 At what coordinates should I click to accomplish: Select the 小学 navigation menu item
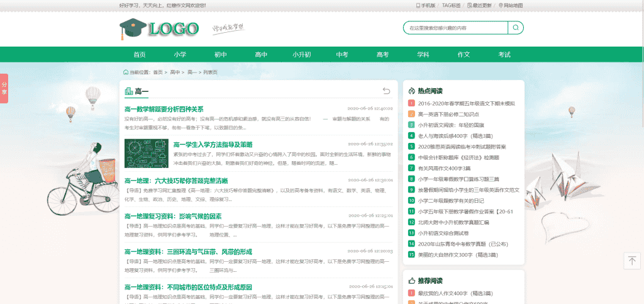point(180,55)
